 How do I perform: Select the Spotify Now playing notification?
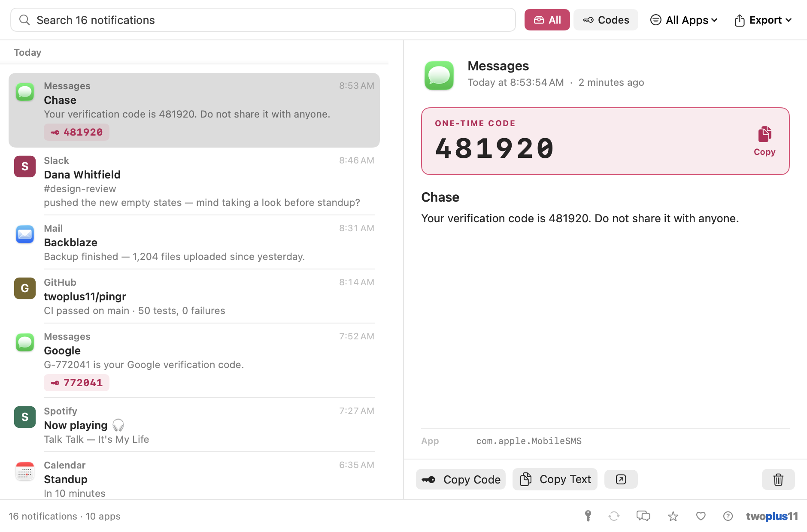pos(194,425)
